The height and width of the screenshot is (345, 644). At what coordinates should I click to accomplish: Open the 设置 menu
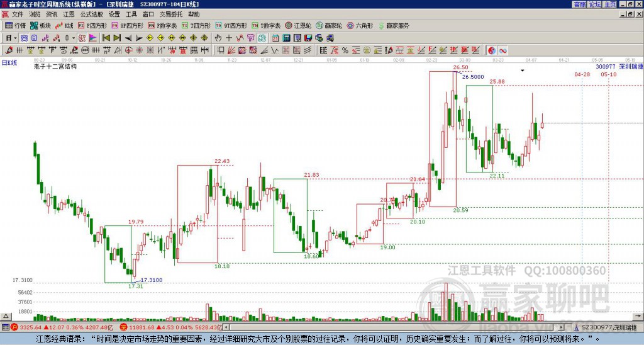pos(114,14)
